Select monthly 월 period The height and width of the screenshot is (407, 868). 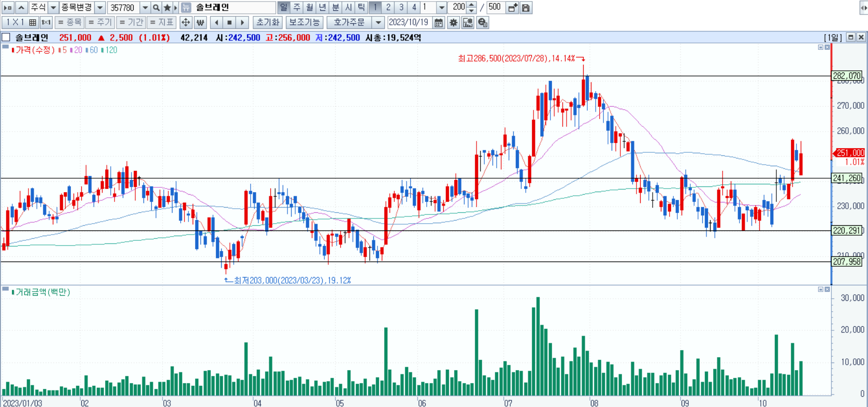[310, 8]
